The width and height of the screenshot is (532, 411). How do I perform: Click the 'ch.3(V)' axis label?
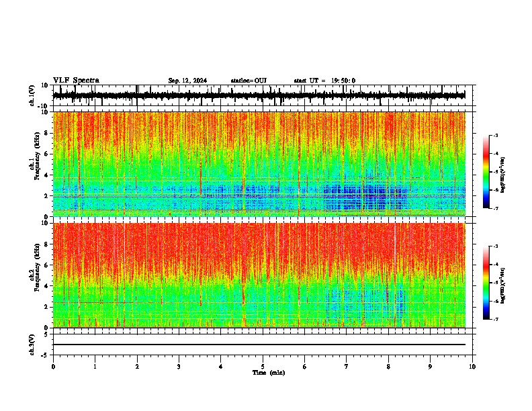32,345
